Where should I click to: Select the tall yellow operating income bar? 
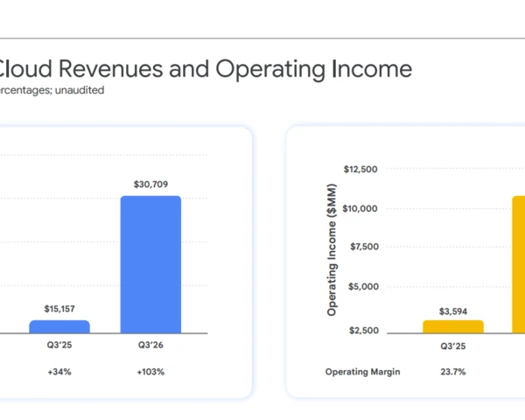click(519, 264)
